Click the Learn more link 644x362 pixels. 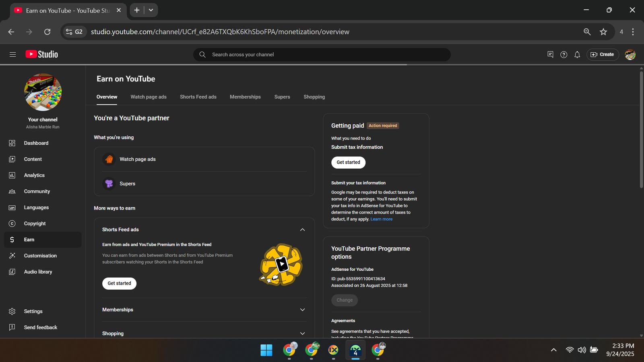[381, 219]
